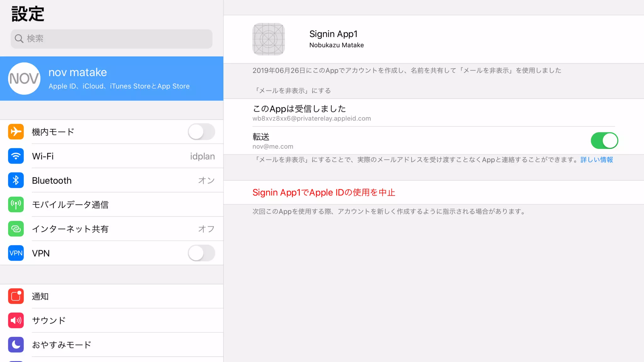Viewport: 644px width, 362px height.
Task: Click the 検索 search field
Action: (112, 39)
